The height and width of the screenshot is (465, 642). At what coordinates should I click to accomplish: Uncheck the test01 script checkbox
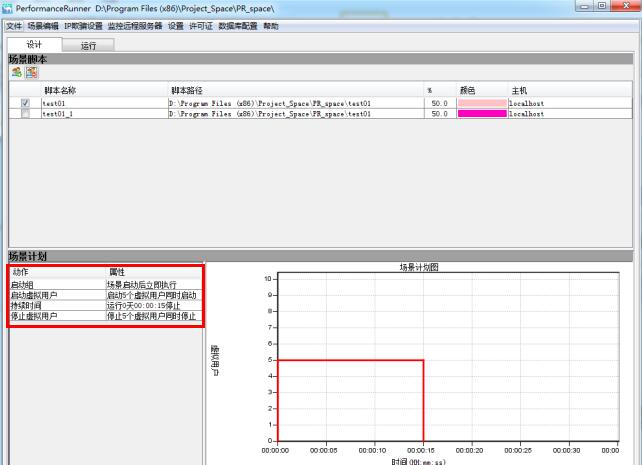(25, 103)
